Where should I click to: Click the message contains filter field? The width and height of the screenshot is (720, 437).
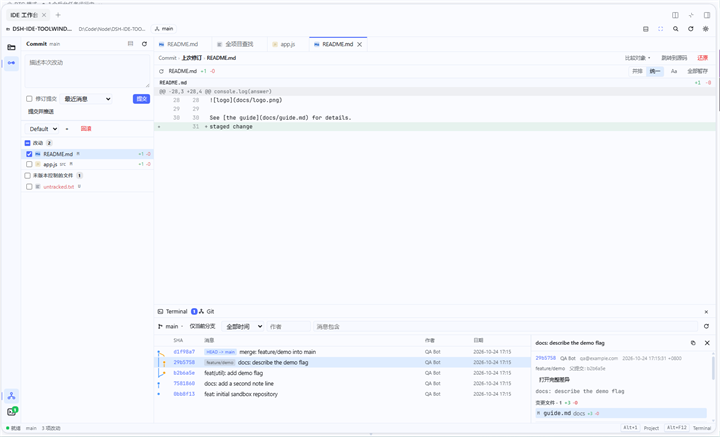506,326
